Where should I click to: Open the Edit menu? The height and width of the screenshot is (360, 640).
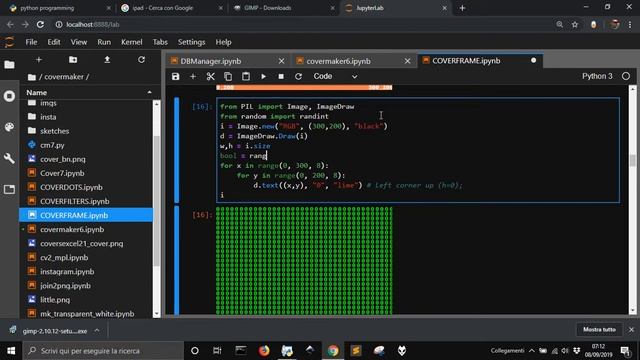(x=53, y=42)
